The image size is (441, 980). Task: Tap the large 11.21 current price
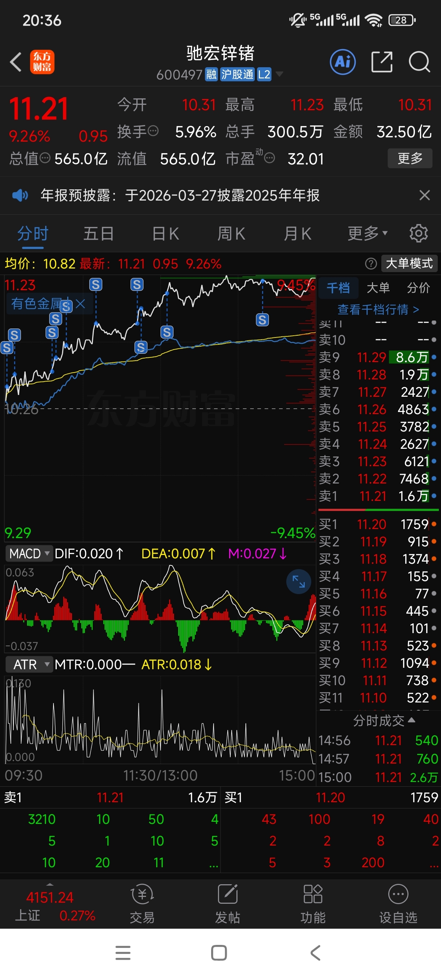click(38, 109)
